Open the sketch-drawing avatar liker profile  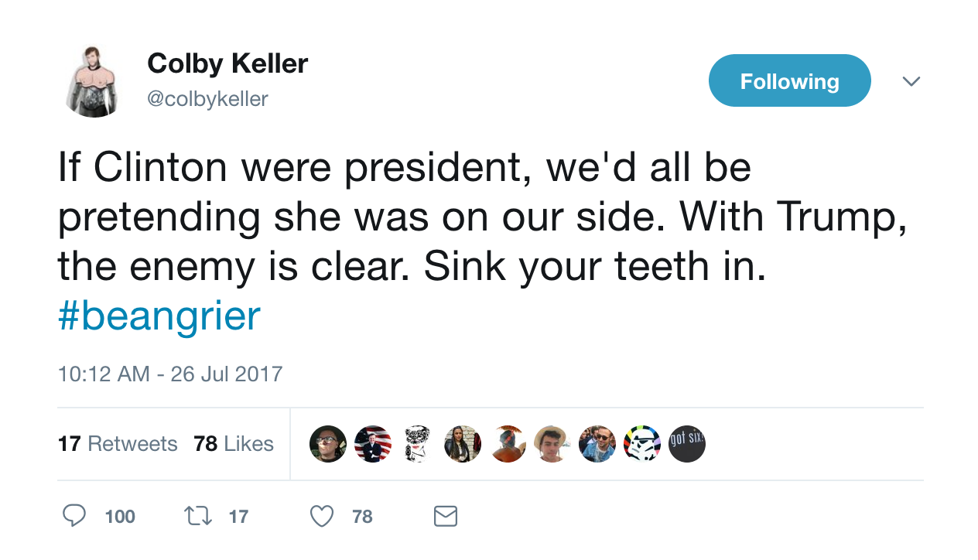click(418, 444)
